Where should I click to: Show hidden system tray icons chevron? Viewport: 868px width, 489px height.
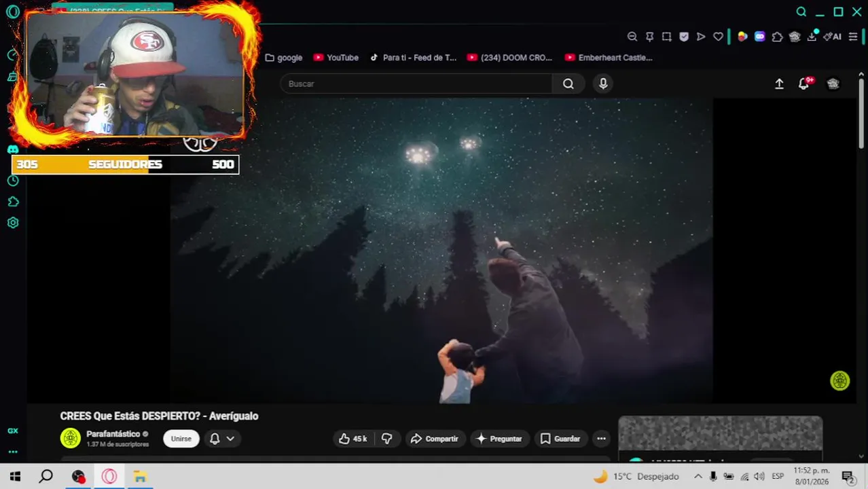pos(698,476)
